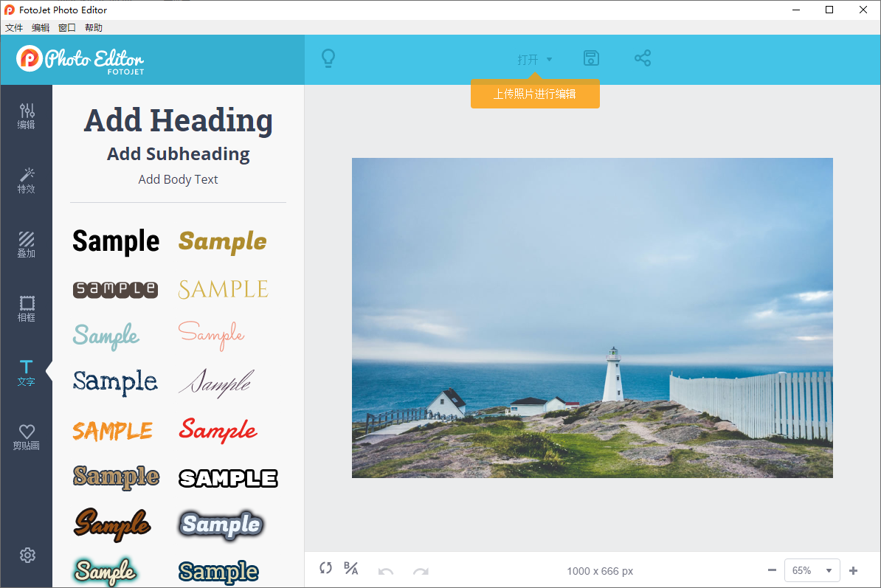Screen dimensions: 881x588
Task: Open the File (文件) menu
Action: tap(14, 28)
